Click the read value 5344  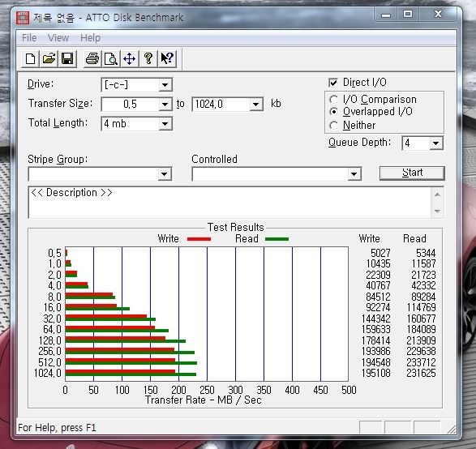coord(426,253)
